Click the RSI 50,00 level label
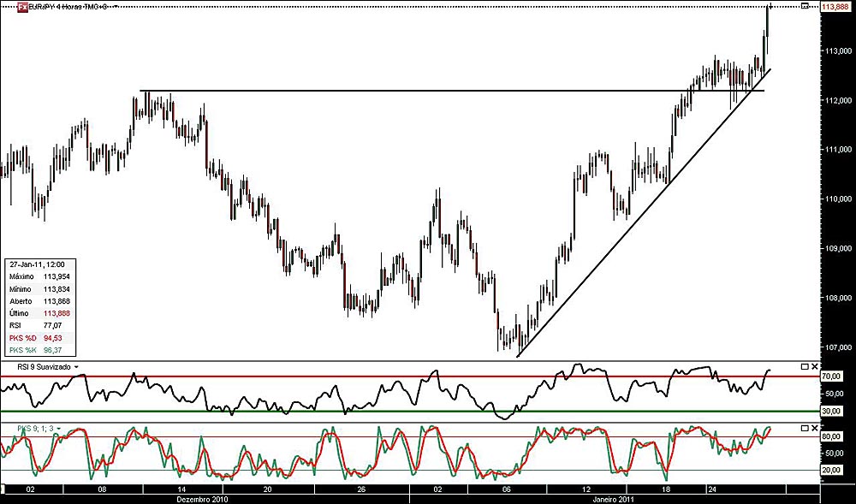The width and height of the screenshot is (856, 504). 835,394
